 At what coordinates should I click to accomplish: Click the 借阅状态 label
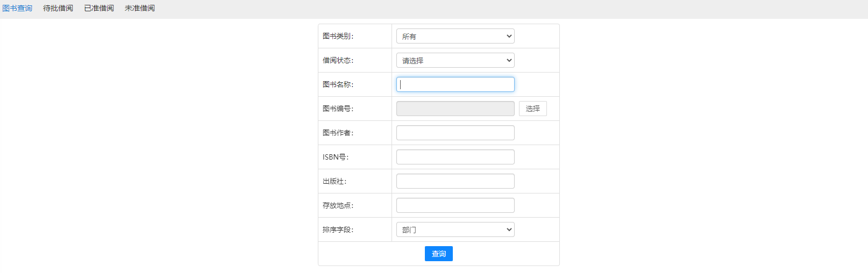pyautogui.click(x=338, y=60)
